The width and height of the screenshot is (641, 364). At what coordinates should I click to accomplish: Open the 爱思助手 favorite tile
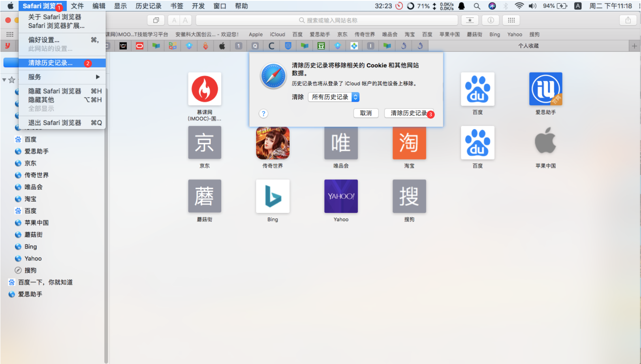[x=546, y=89]
